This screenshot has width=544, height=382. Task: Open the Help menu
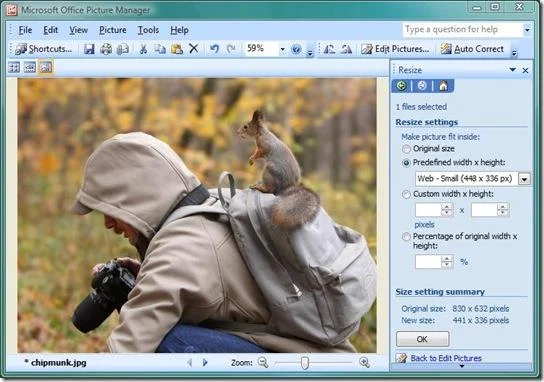coord(179,31)
